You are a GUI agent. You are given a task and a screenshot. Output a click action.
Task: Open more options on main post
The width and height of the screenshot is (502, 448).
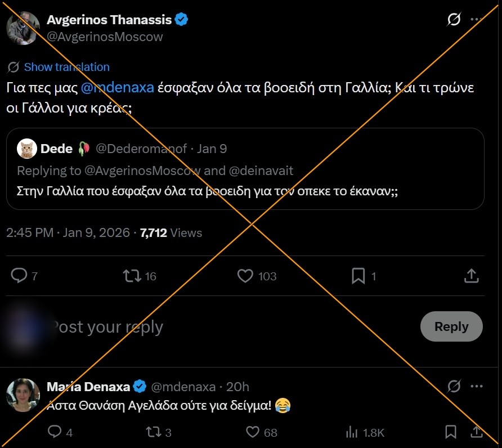point(476,20)
